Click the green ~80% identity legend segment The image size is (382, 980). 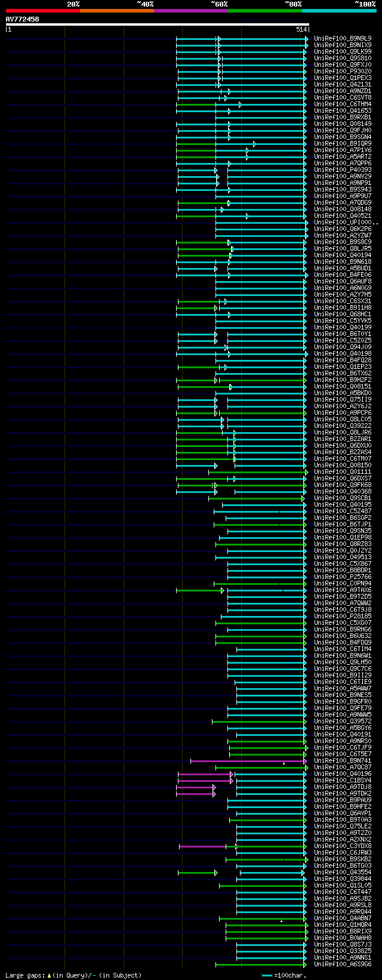point(265,11)
